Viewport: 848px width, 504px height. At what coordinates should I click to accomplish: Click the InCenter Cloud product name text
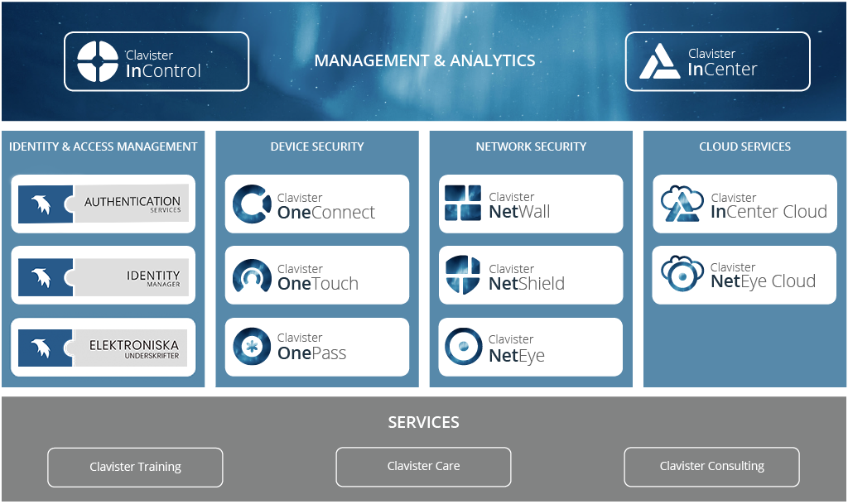[x=768, y=212]
